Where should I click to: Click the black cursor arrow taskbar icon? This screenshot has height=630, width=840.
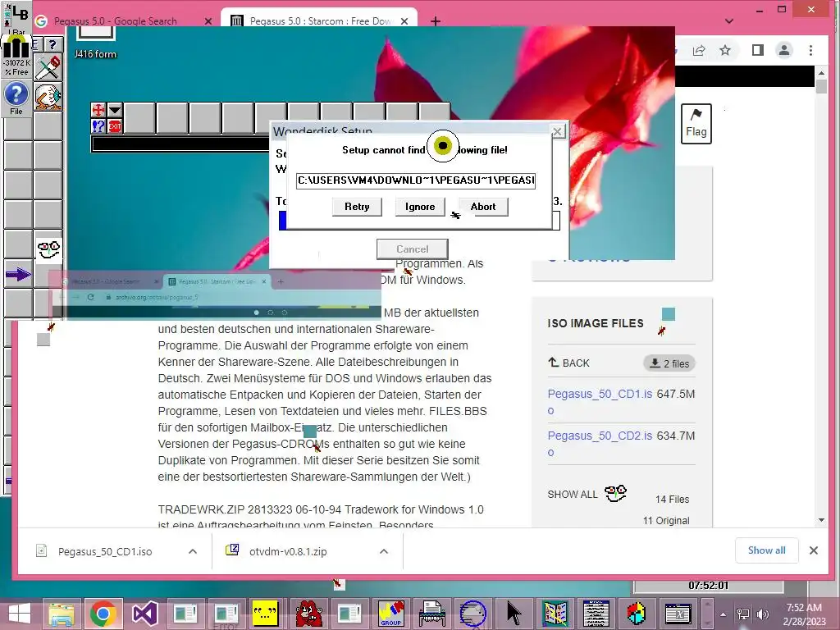pos(514,614)
